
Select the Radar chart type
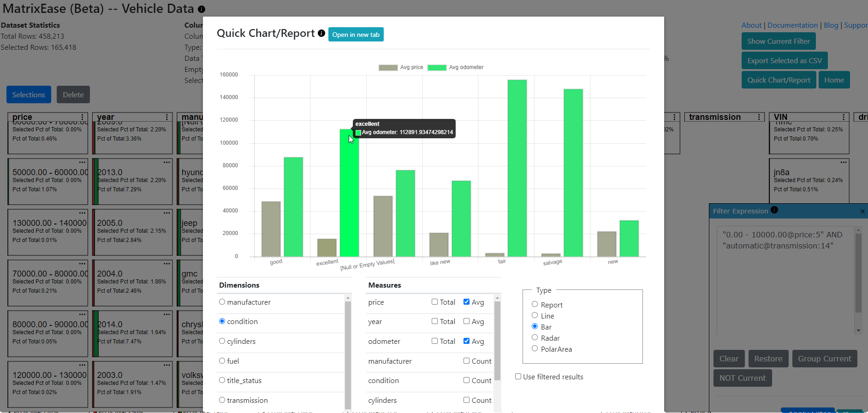535,337
